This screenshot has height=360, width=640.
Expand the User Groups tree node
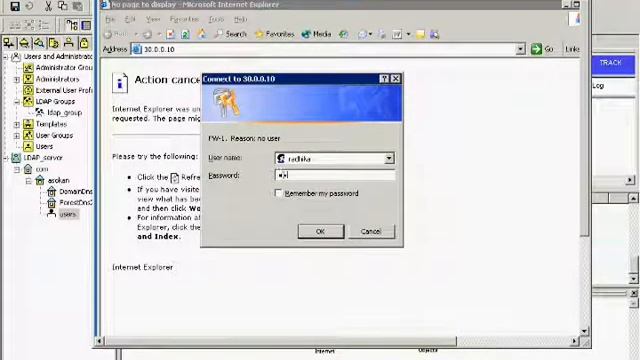[x=17, y=136]
